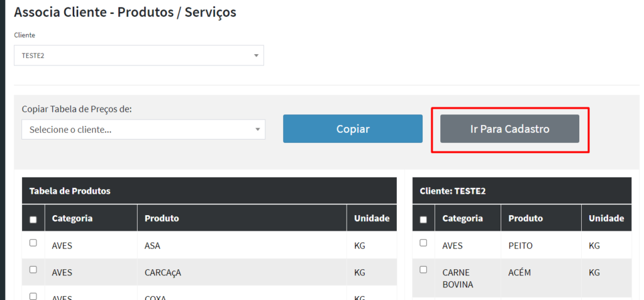Click Produto column header in Tabela de Produtos
The image size is (644, 300).
[162, 218]
